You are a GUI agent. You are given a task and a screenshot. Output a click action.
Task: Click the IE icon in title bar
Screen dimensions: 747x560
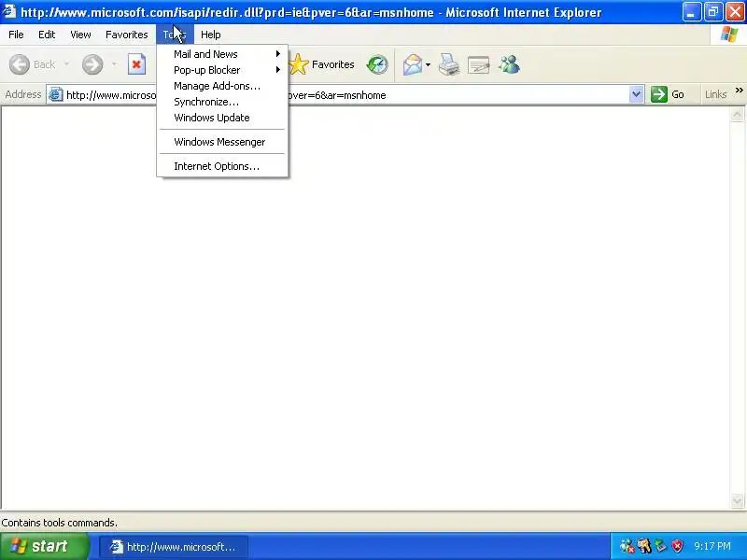pos(9,11)
